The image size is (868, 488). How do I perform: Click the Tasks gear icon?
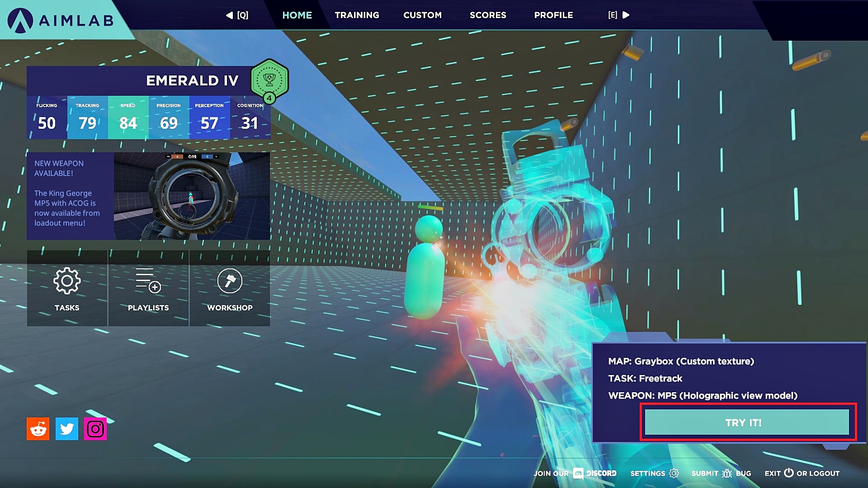click(x=67, y=281)
